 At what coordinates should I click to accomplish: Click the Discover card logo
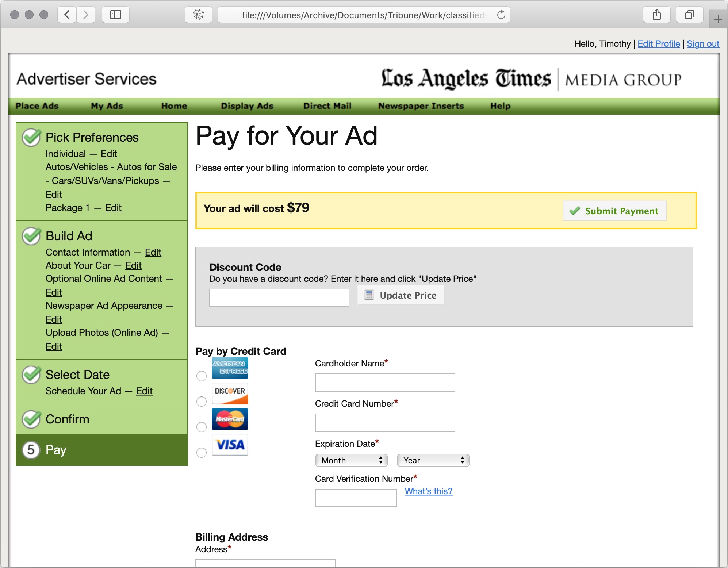(x=230, y=394)
